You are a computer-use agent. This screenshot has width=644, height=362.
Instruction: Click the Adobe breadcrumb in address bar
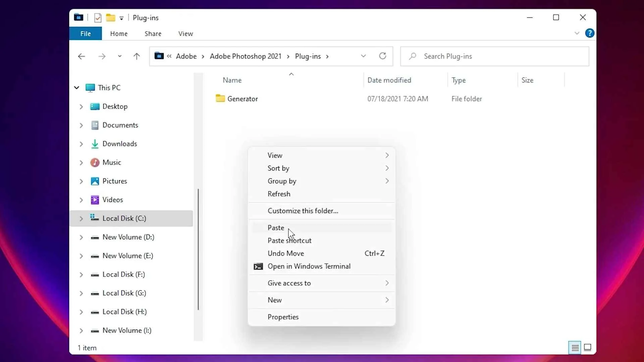[186, 56]
